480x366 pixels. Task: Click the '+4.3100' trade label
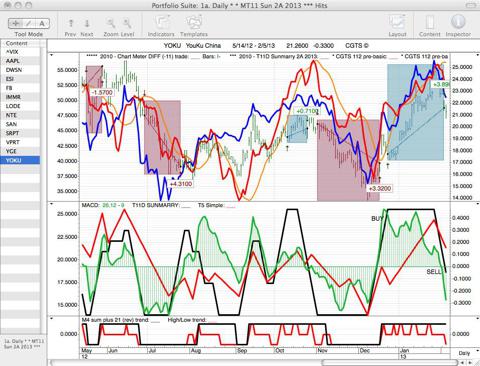coord(181,184)
